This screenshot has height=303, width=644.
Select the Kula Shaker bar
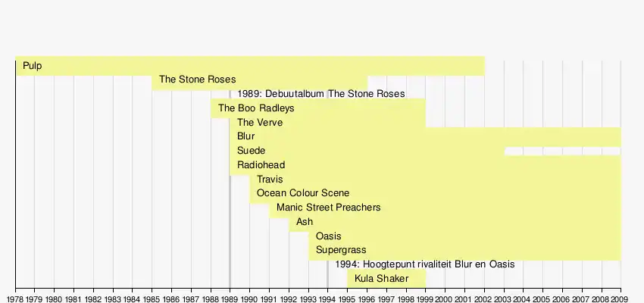[x=381, y=279]
